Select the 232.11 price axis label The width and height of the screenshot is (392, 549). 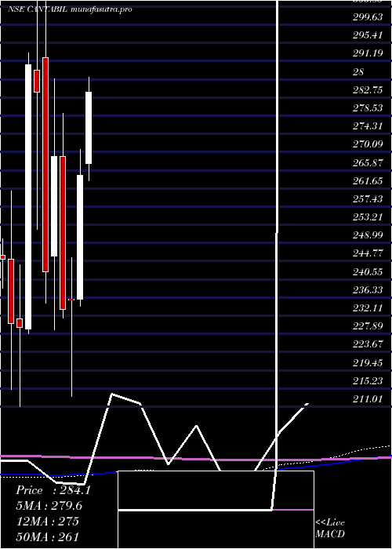[x=368, y=308]
